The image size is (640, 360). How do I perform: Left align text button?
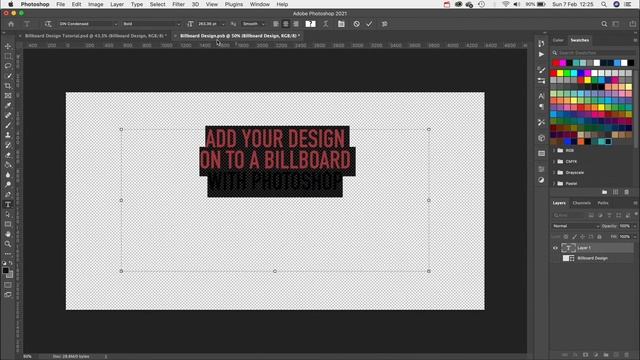(x=276, y=24)
